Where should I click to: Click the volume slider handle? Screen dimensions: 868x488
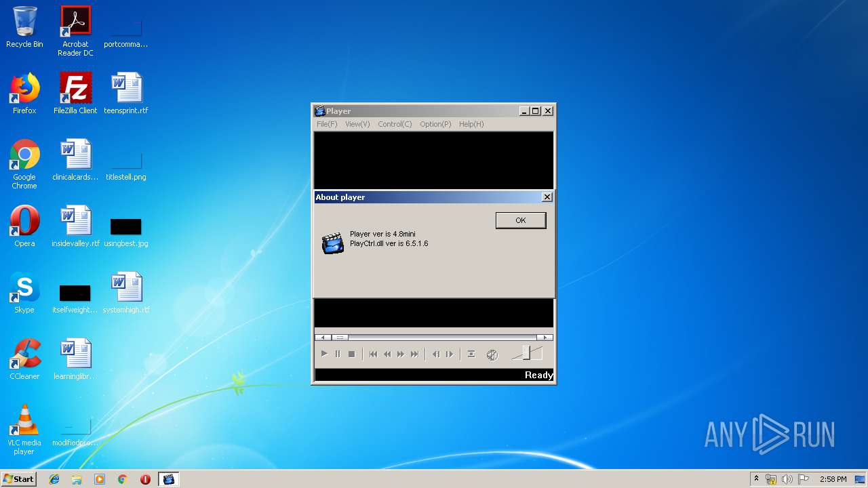coord(526,353)
